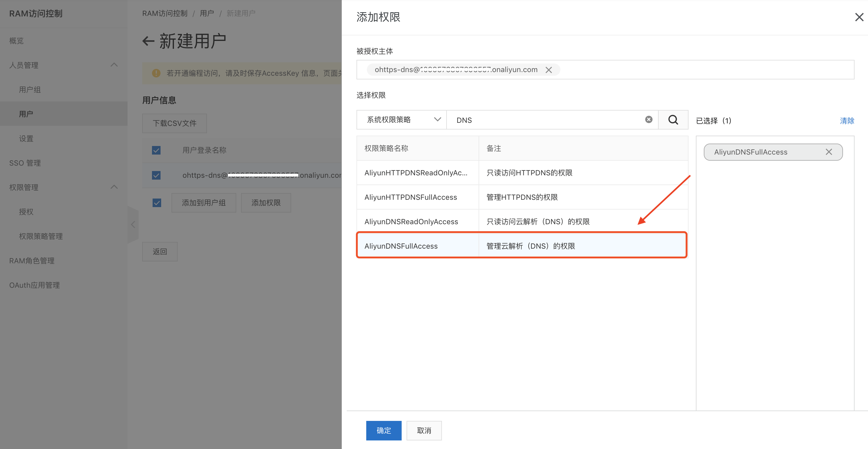Collapse the 权限管理 section

114,187
